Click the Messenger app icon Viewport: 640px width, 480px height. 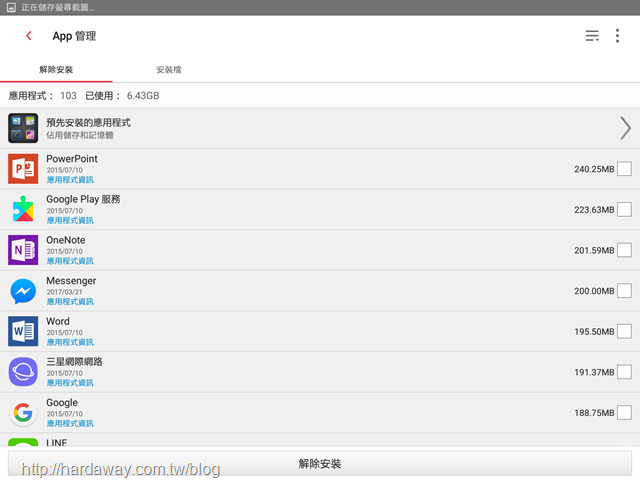tap(23, 291)
